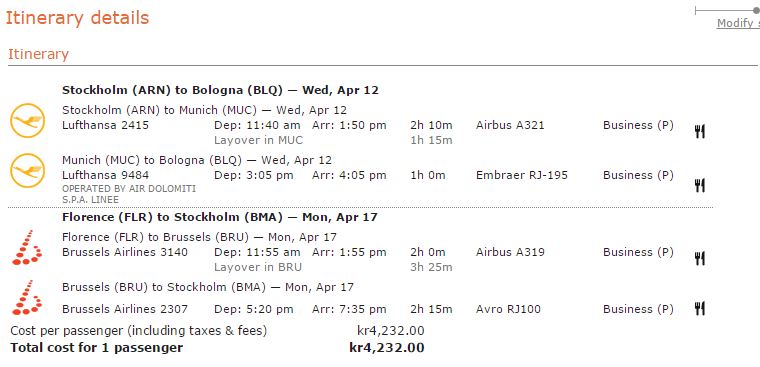Click meal icon on Stockholm to Munich flight
Image resolution: width=760 pixels, height=367 pixels.
coord(699,131)
